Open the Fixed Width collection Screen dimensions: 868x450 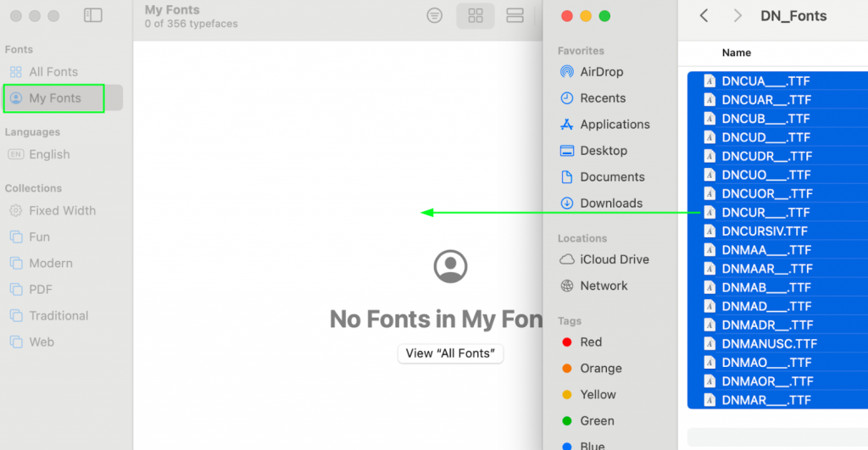coord(62,210)
